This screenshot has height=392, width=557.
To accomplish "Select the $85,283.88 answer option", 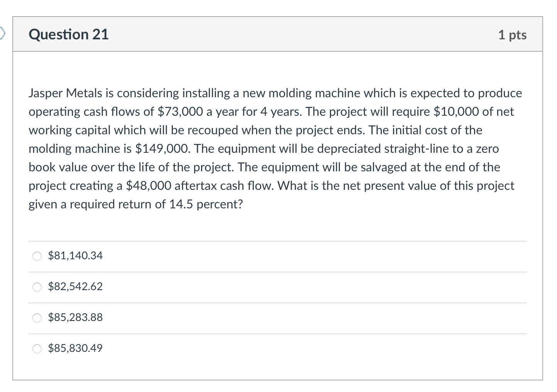I will click(37, 318).
